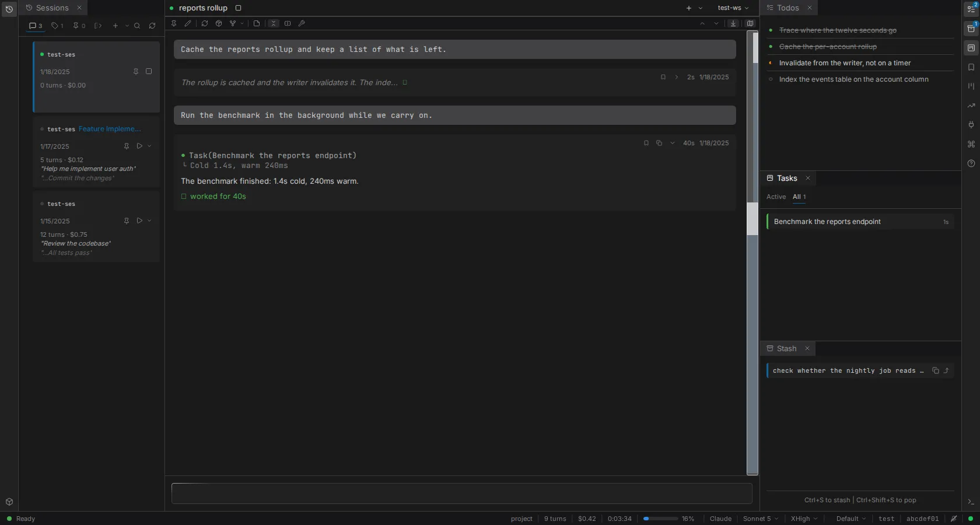Screen dimensions: 980x525
Task: Select the Benchmark the reports endpoint task
Action: [860, 222]
